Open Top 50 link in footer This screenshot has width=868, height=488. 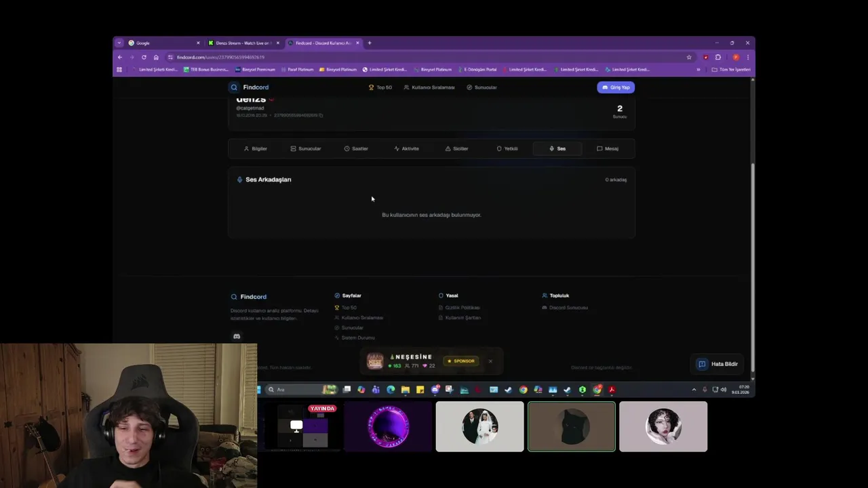[x=345, y=308]
